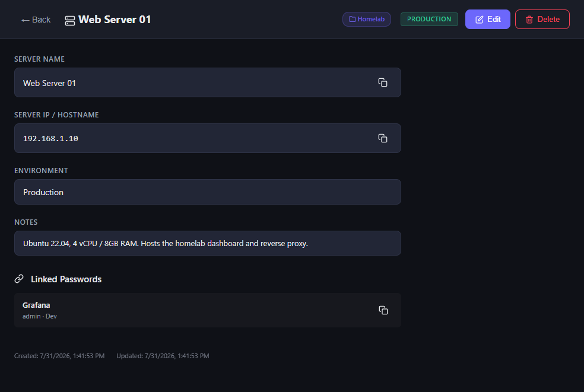The width and height of the screenshot is (584, 392).
Task: Go back using the Back link
Action: click(36, 20)
